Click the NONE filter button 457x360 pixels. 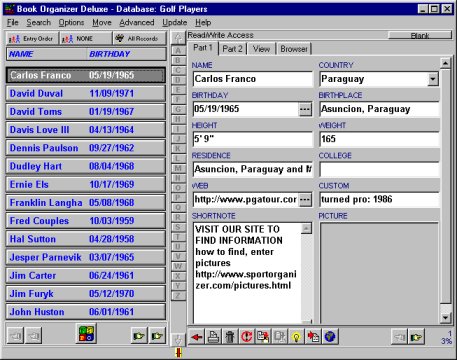pos(86,39)
